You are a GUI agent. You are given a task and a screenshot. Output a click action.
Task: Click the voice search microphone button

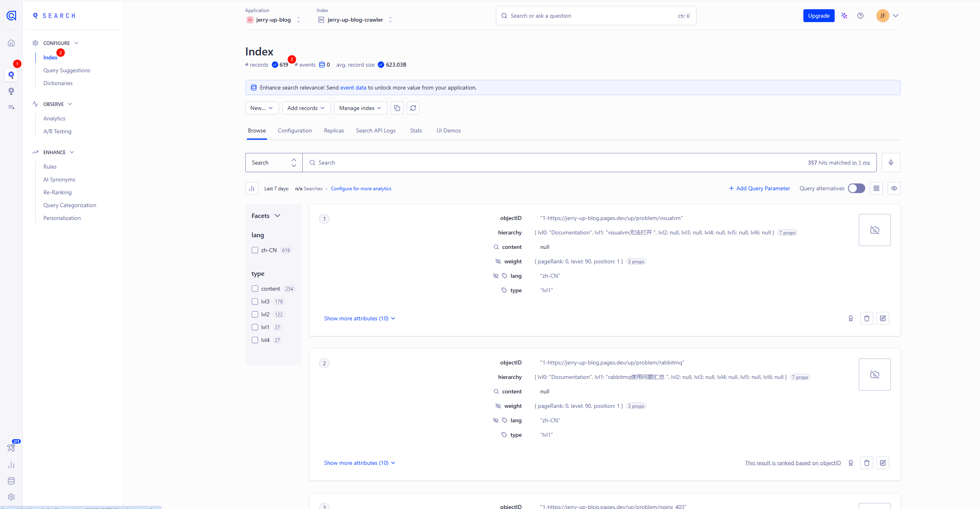tap(891, 163)
